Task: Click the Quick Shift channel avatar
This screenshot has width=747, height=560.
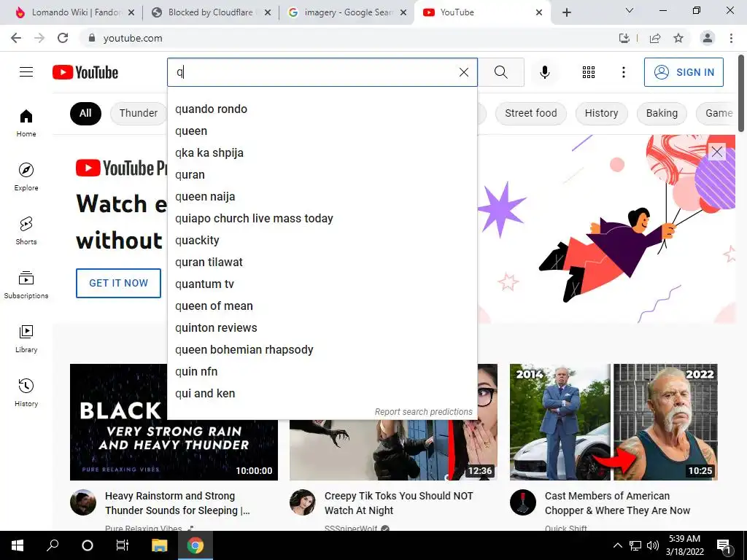Action: (x=522, y=502)
